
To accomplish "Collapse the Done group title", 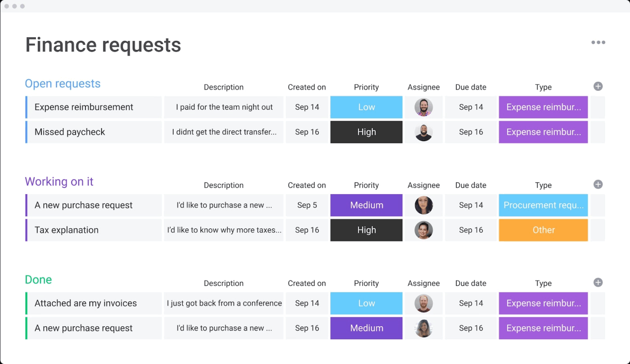I will [x=38, y=280].
